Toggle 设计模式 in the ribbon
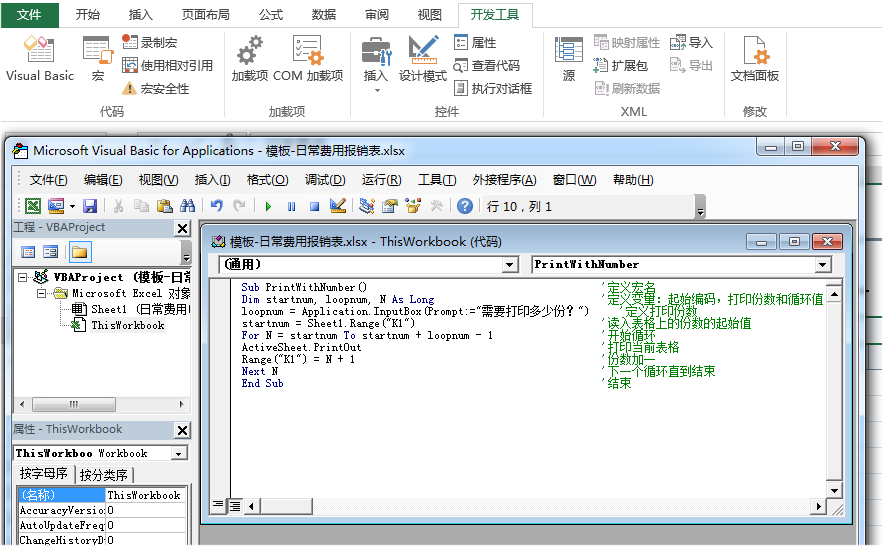The height and width of the screenshot is (546, 883). pyautogui.click(x=423, y=58)
